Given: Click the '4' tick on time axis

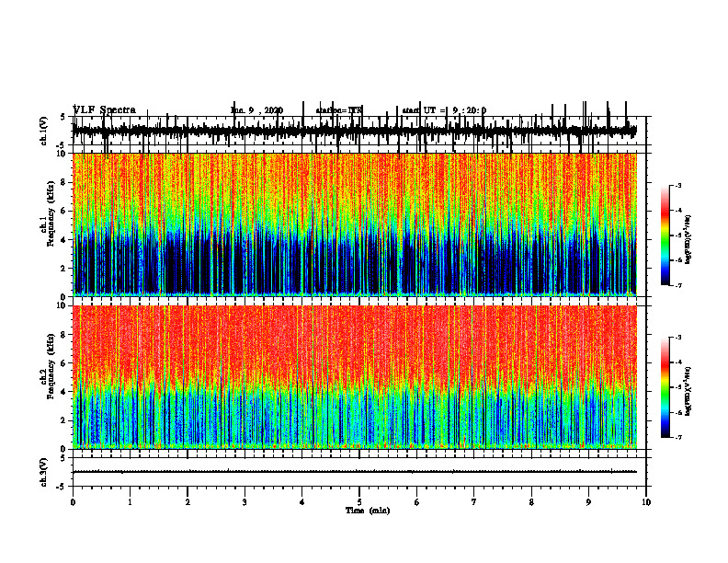Looking at the screenshot, I should pos(302,502).
